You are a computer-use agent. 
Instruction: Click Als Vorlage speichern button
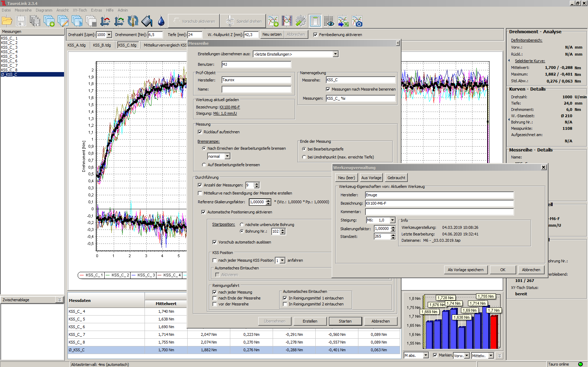pos(465,270)
